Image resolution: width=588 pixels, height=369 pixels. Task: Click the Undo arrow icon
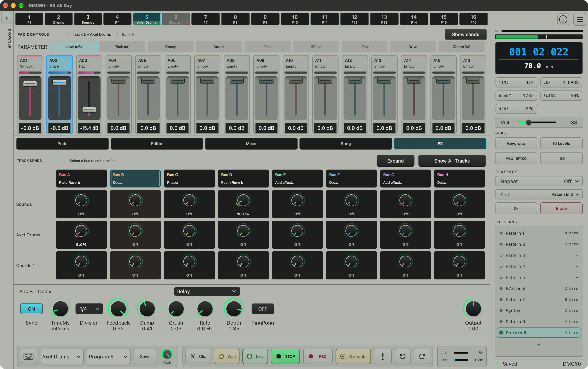click(403, 356)
